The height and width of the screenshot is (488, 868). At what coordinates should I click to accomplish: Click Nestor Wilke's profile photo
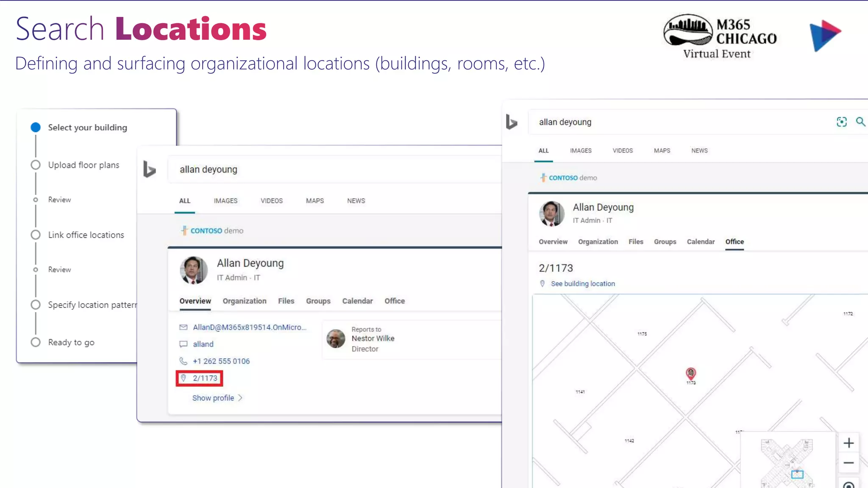(x=336, y=338)
